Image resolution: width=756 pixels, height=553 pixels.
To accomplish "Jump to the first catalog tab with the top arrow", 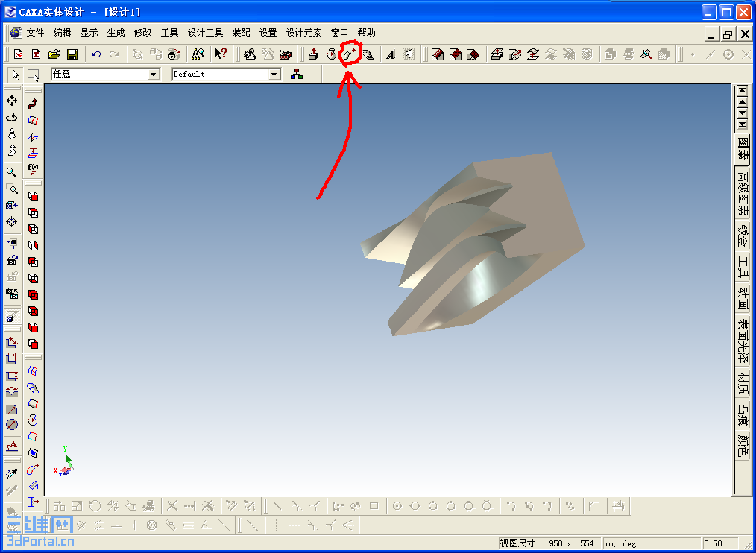I will [x=743, y=90].
